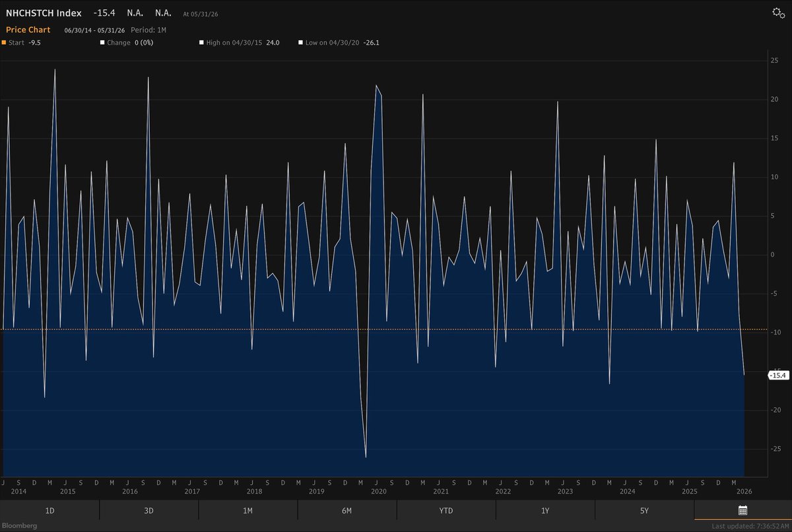Click the date range 06/30/14 - 05/31/26
This screenshot has width=792, height=532.
coord(93,30)
